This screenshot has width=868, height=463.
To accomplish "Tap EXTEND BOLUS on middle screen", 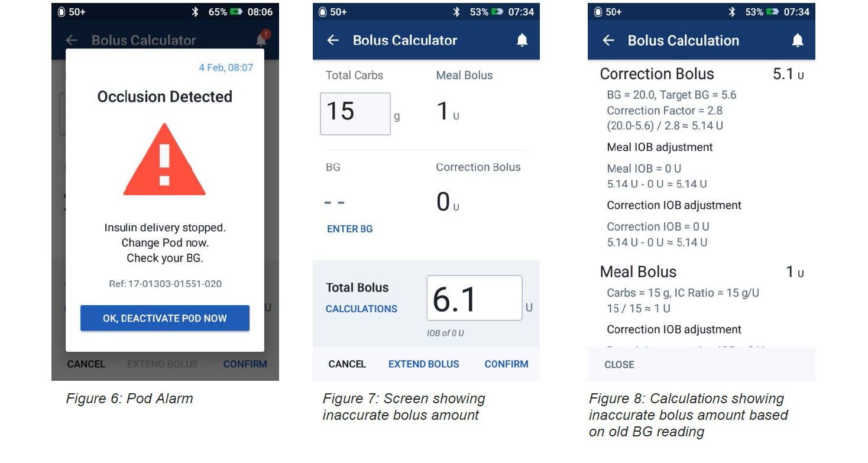I will pyautogui.click(x=424, y=364).
